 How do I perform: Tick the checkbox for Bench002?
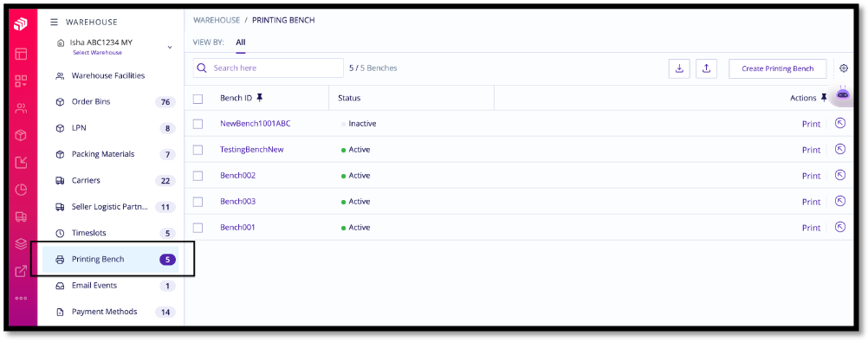pos(198,176)
